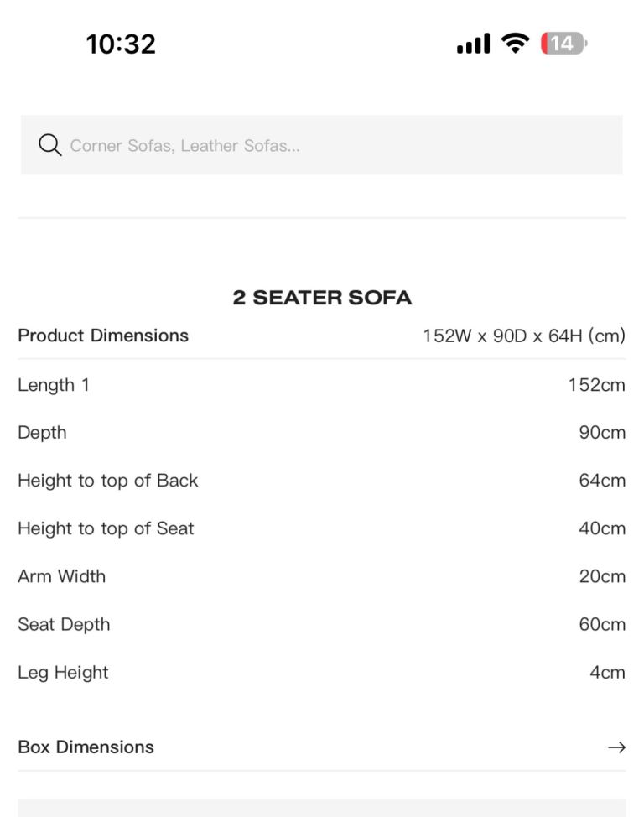The height and width of the screenshot is (817, 644).
Task: Select the Arm Width row label
Action: tap(61, 576)
